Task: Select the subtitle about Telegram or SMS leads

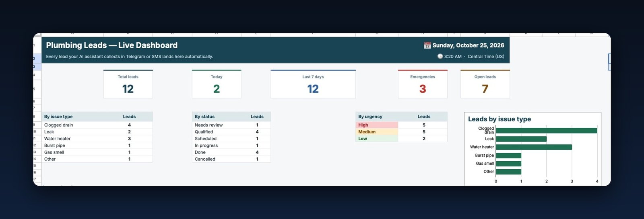Action: 130,57
